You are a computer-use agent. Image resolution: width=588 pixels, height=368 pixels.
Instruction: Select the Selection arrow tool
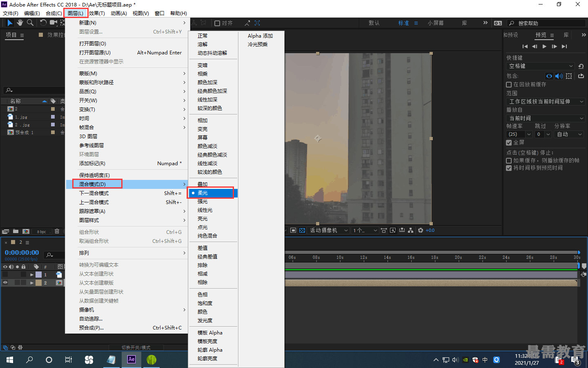(x=9, y=23)
